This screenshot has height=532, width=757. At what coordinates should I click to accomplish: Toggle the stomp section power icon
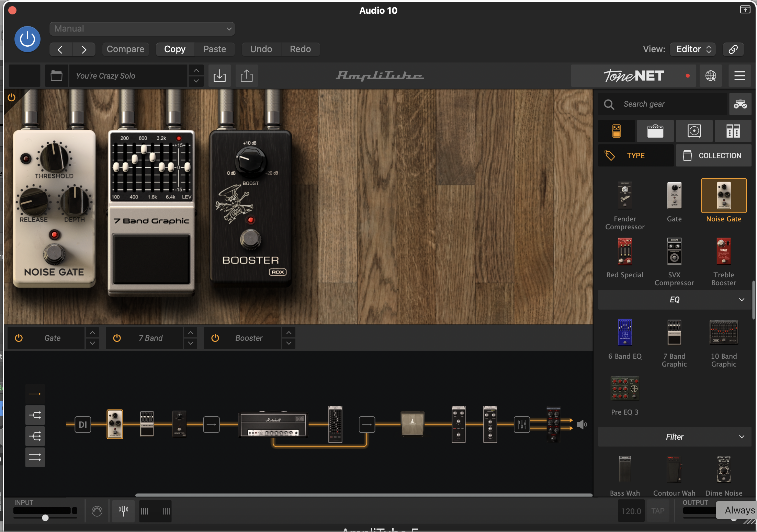pyautogui.click(x=11, y=97)
